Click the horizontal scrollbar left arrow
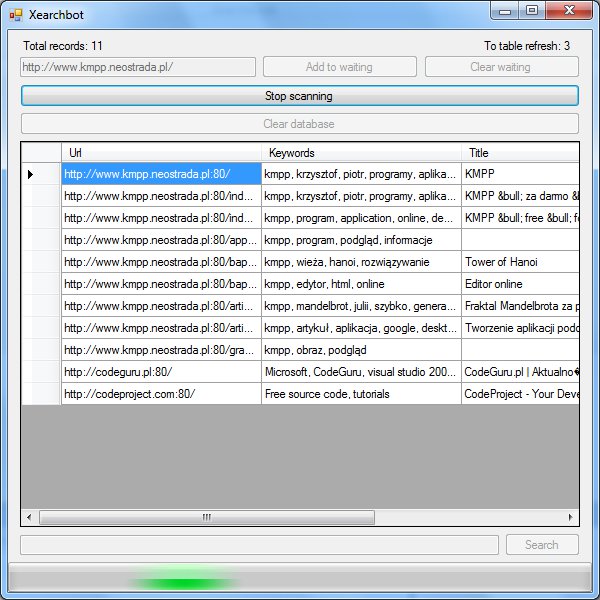The width and height of the screenshot is (600, 600). [x=29, y=518]
